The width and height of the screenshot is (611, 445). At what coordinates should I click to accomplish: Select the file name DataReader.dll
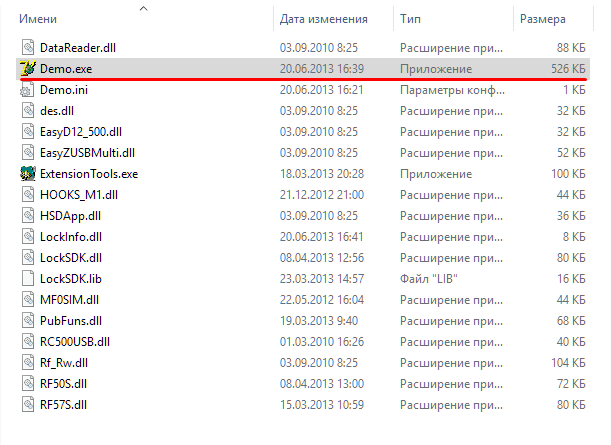[x=78, y=48]
